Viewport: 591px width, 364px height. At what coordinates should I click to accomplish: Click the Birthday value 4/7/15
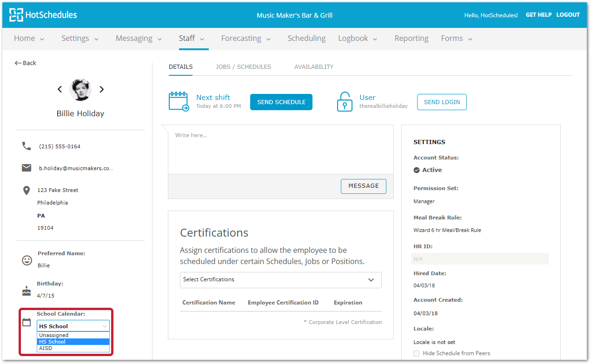click(46, 296)
